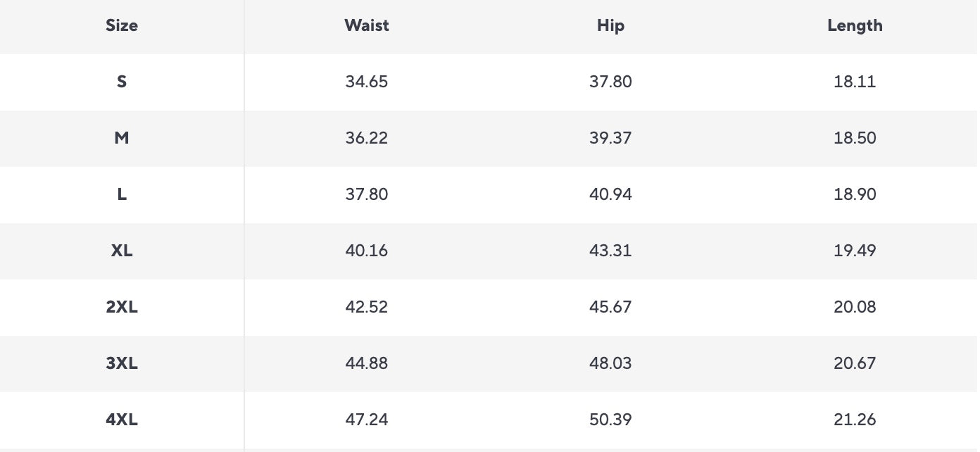980x452 pixels.
Task: Click the Size column header
Action: click(122, 26)
